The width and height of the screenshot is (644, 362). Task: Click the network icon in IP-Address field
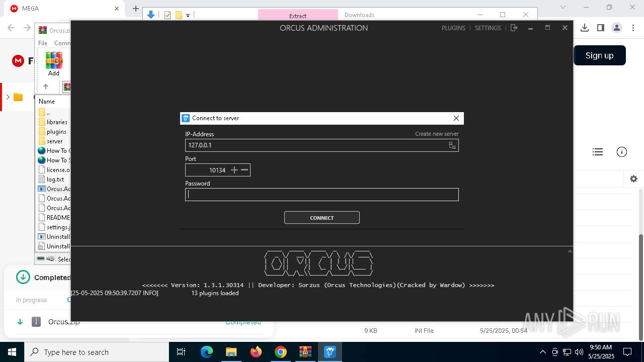tap(452, 145)
